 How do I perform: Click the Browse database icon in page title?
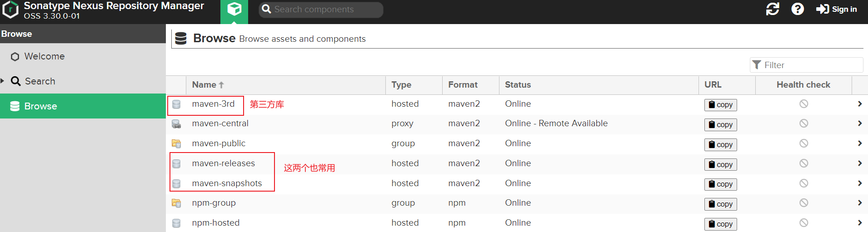point(181,39)
